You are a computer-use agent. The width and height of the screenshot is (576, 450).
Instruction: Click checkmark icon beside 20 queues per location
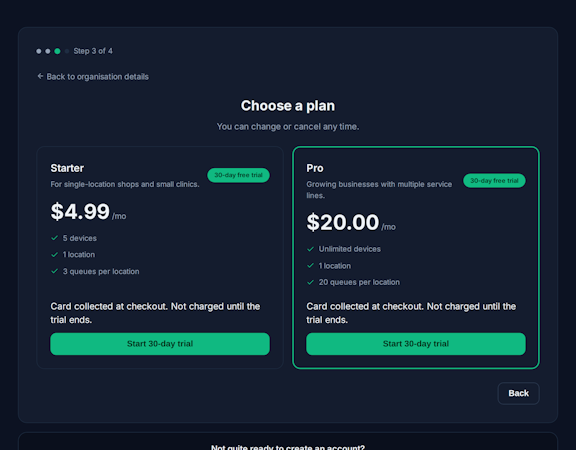310,282
